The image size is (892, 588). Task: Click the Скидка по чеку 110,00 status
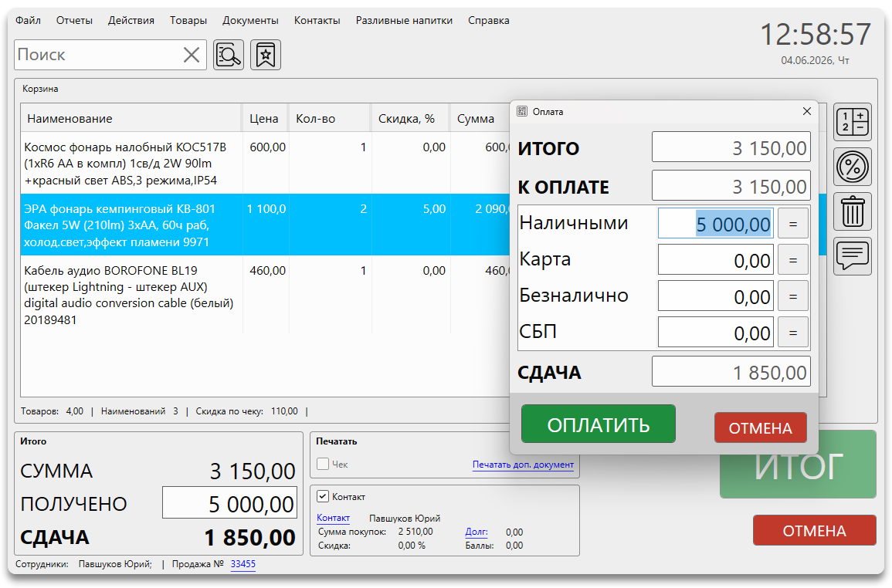pyautogui.click(x=247, y=411)
